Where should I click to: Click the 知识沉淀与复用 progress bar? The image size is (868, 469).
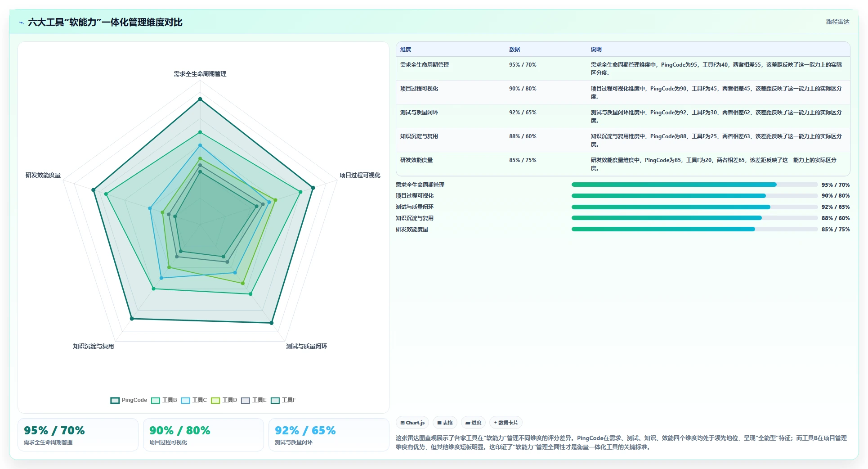point(694,218)
